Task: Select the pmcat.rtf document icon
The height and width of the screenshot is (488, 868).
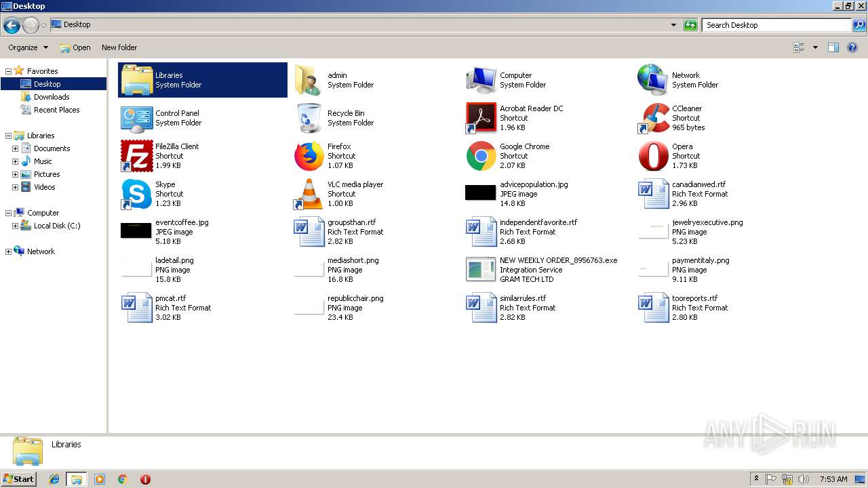Action: pyautogui.click(x=136, y=308)
